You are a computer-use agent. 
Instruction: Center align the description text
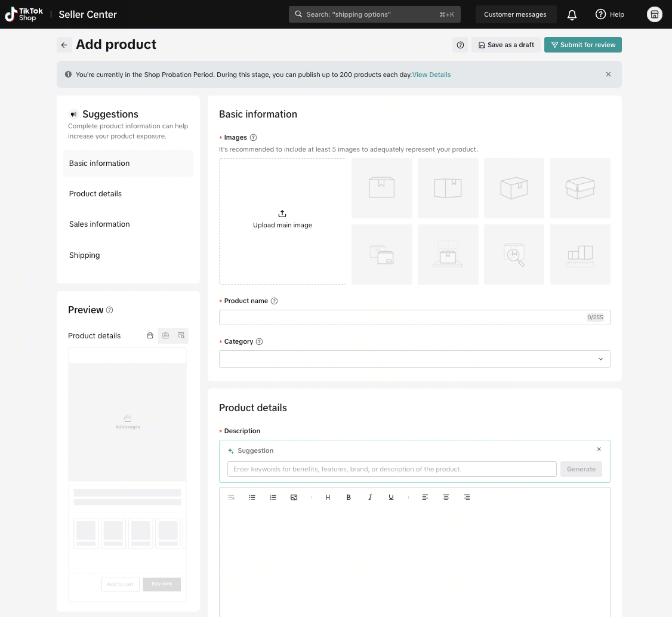446,497
